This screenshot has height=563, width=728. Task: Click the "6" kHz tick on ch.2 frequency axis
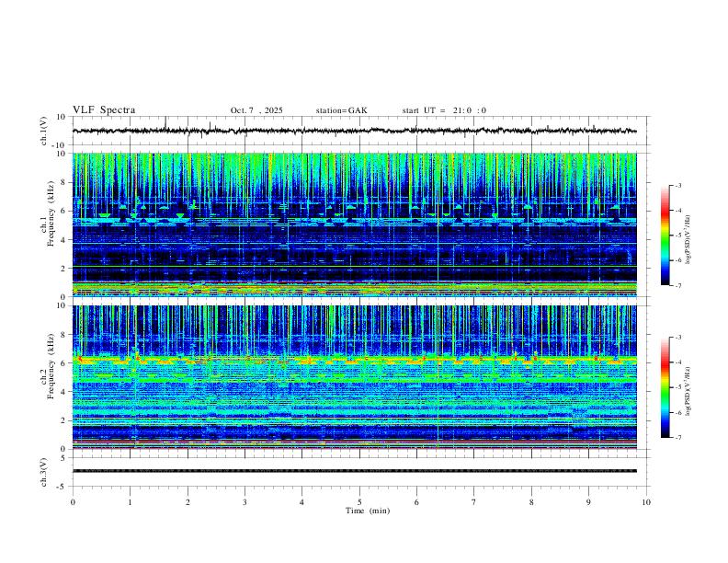pyautogui.click(x=63, y=363)
